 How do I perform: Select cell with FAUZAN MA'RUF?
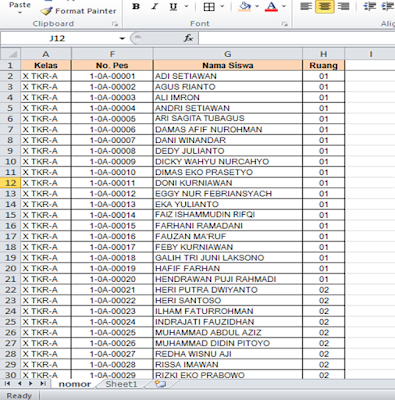228,236
